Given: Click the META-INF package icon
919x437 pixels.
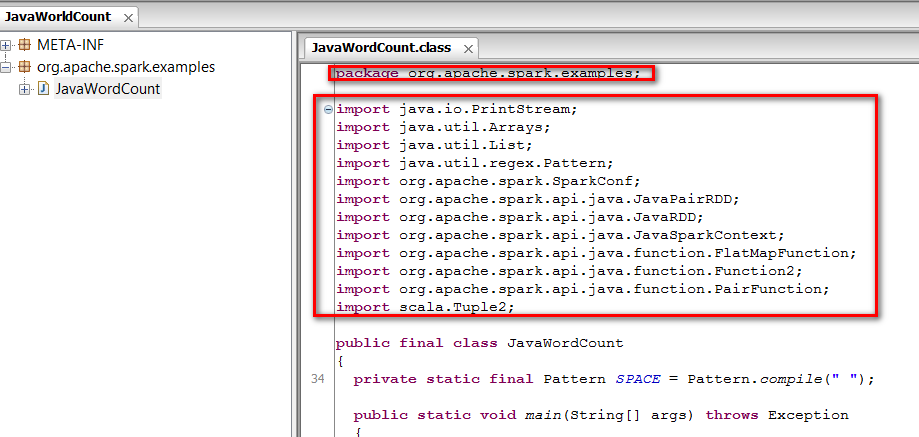Looking at the screenshot, I should pyautogui.click(x=24, y=45).
